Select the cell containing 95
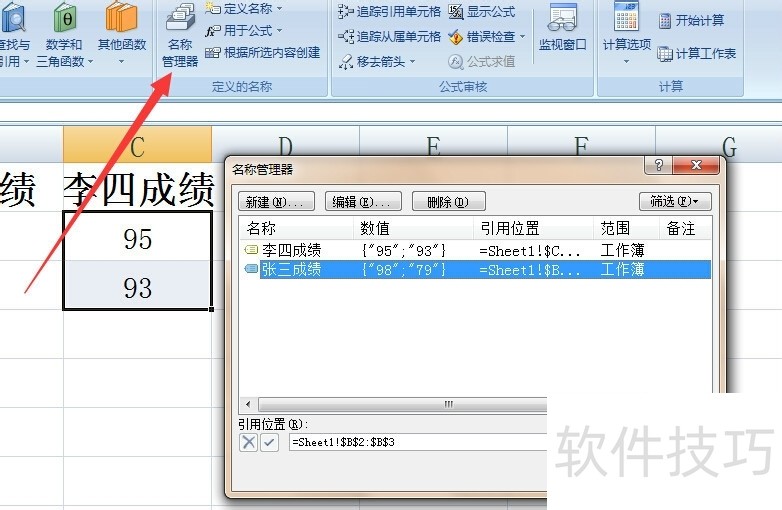This screenshot has height=510, width=782. point(137,236)
